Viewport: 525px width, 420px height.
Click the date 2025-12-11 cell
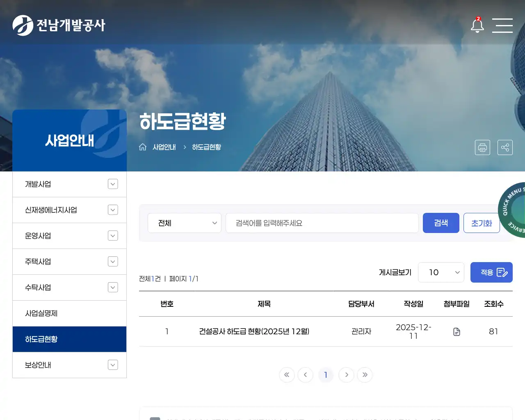click(x=413, y=331)
